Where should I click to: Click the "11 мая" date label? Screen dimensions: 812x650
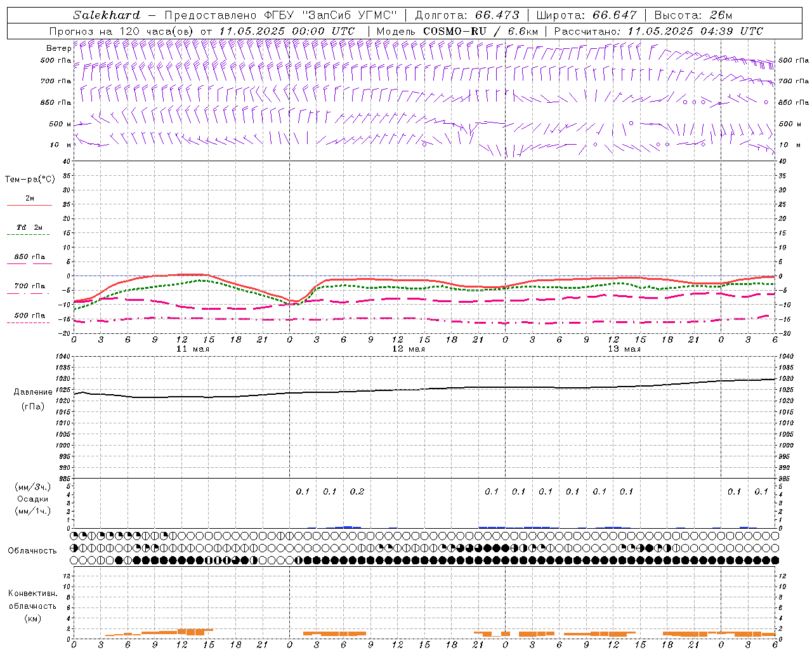(x=193, y=349)
